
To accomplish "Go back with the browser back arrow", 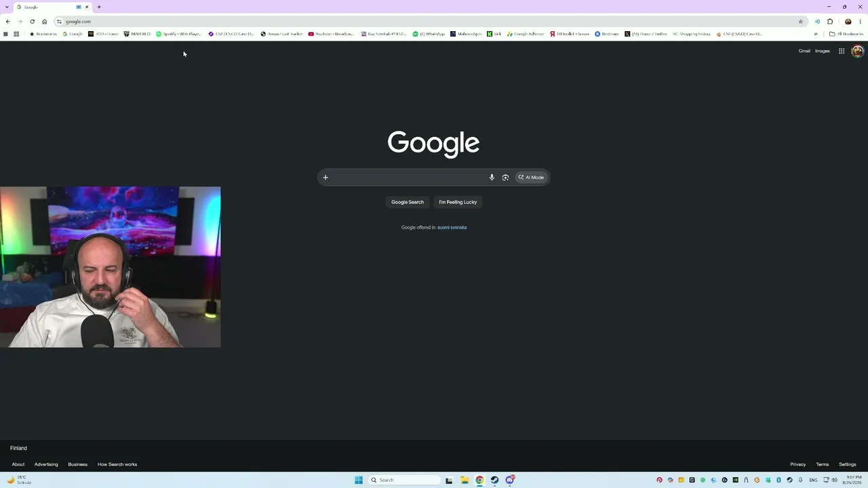I will [x=7, y=22].
